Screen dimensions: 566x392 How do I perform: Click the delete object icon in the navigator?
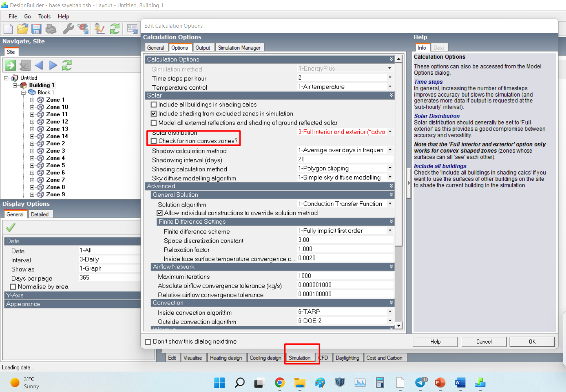click(25, 65)
